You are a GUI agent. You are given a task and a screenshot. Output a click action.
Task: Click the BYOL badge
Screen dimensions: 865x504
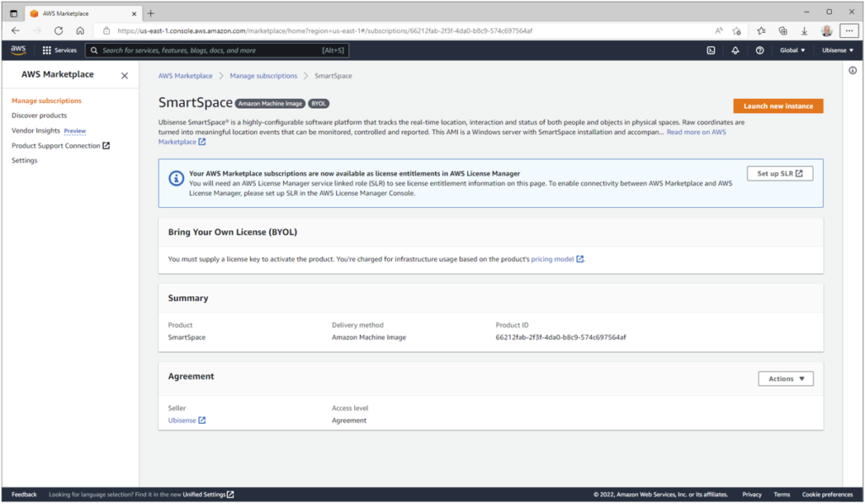pyautogui.click(x=318, y=104)
